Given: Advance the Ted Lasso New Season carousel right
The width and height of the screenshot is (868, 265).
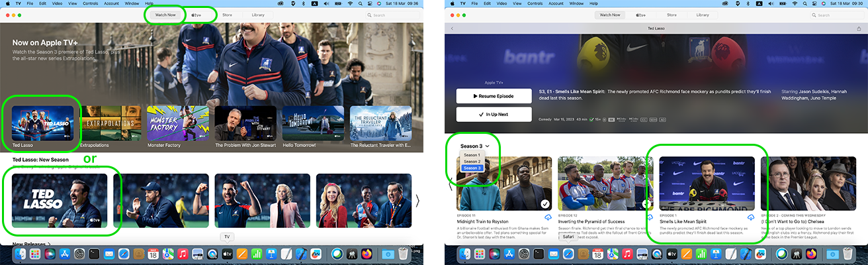Looking at the screenshot, I should click(417, 201).
